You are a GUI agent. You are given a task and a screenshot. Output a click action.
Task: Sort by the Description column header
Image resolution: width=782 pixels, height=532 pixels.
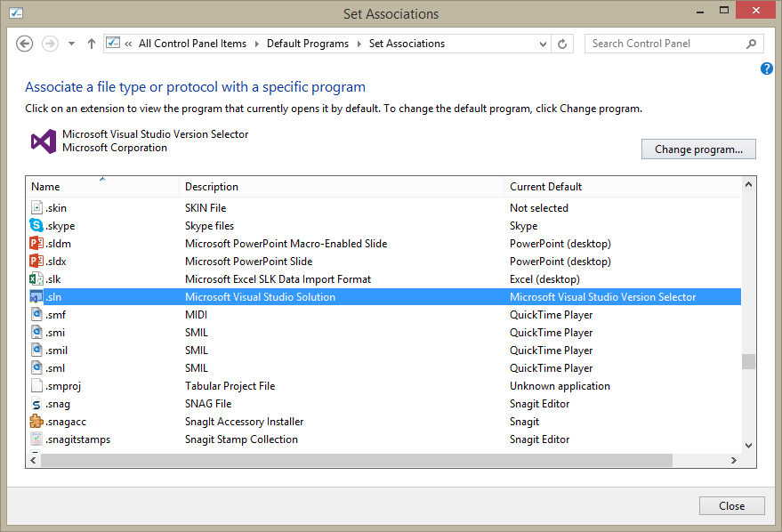point(341,187)
